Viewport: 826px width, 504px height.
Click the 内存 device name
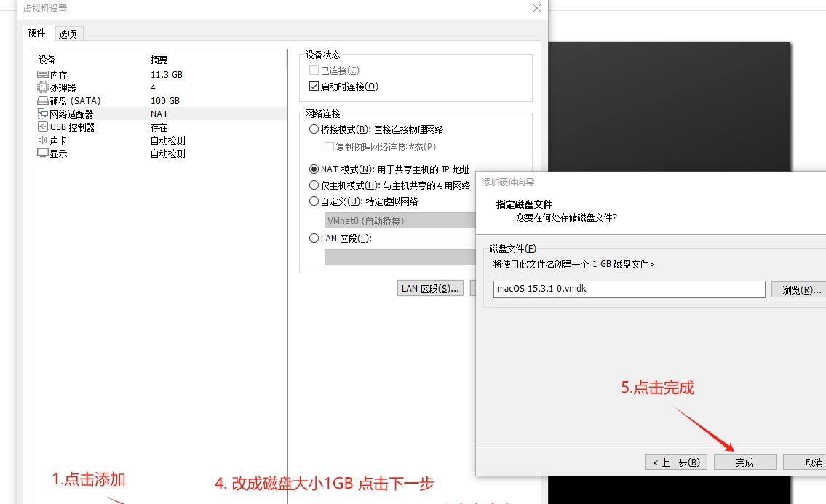point(58,75)
